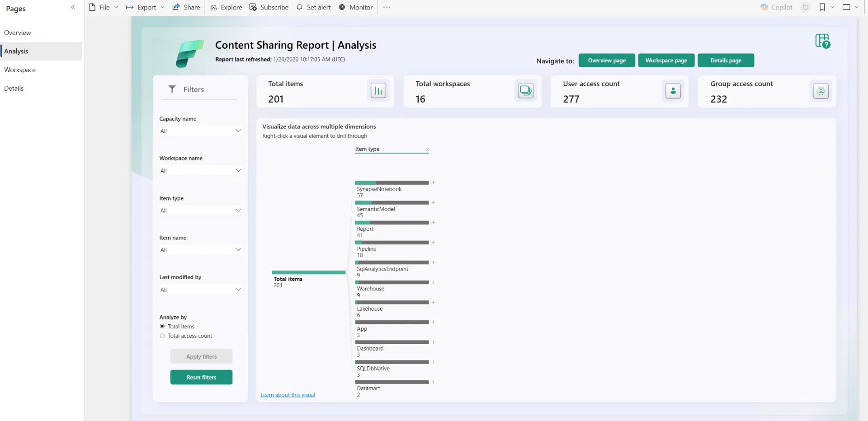Open the Capacity name dropdown

pos(201,131)
